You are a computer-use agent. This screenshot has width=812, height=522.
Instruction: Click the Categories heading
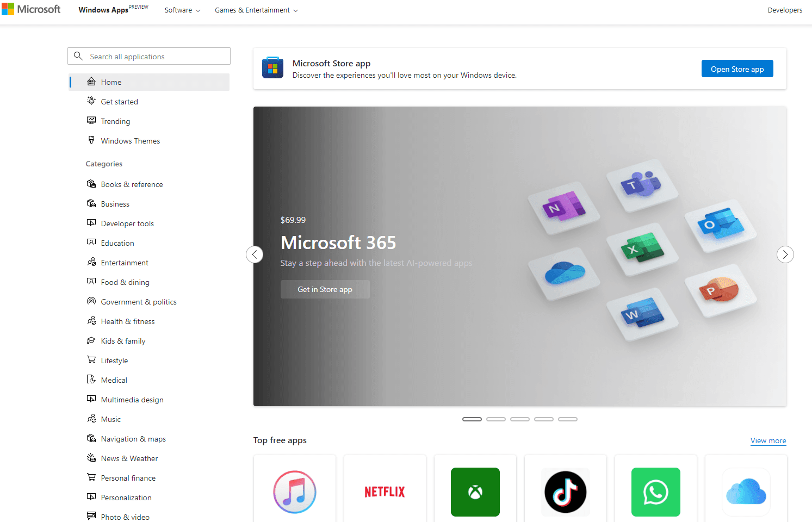[x=104, y=164]
